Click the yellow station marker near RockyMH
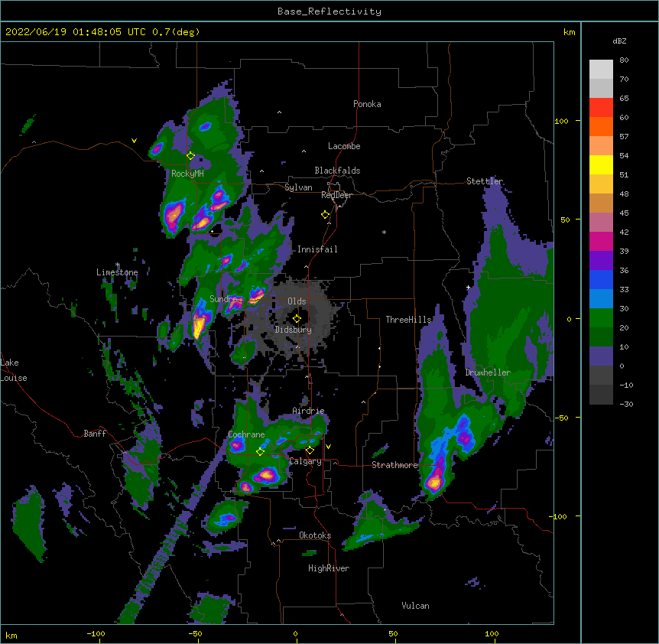 (190, 156)
